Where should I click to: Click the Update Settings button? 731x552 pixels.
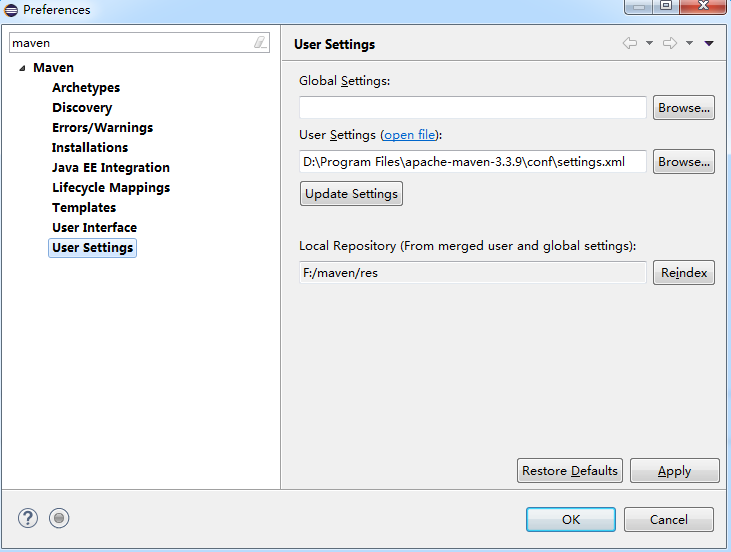[x=351, y=193]
